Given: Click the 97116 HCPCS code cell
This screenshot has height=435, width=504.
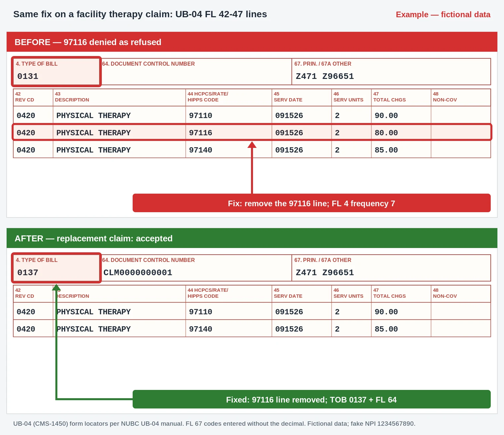Looking at the screenshot, I should point(229,133).
